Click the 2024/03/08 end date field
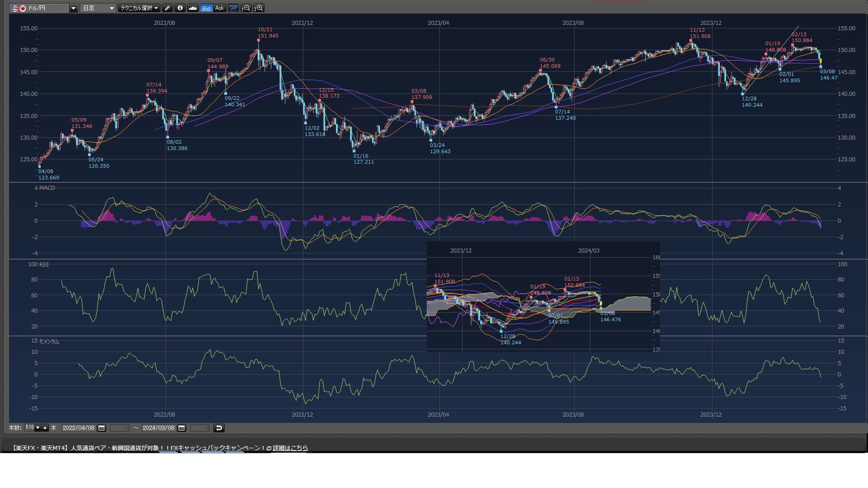 158,428
